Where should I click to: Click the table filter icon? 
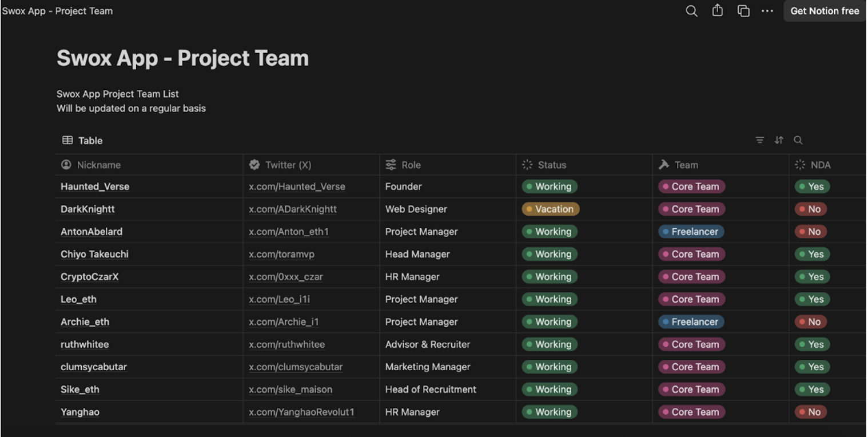759,140
